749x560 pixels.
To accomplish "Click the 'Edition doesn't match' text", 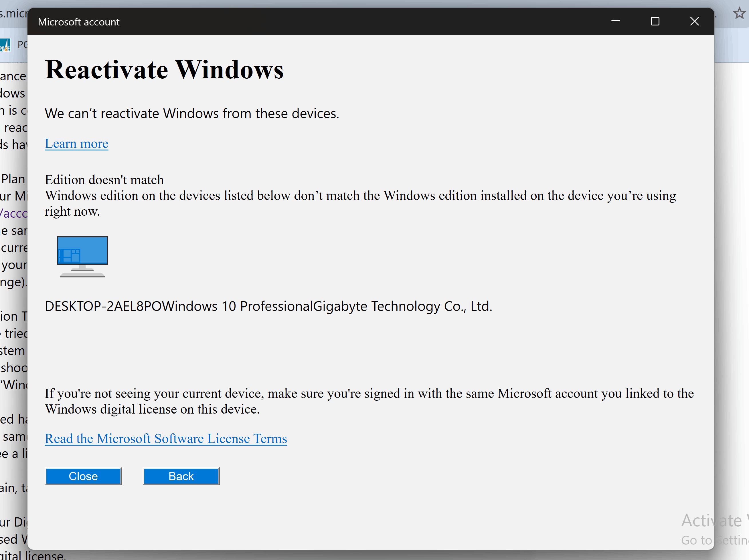I will tap(104, 180).
